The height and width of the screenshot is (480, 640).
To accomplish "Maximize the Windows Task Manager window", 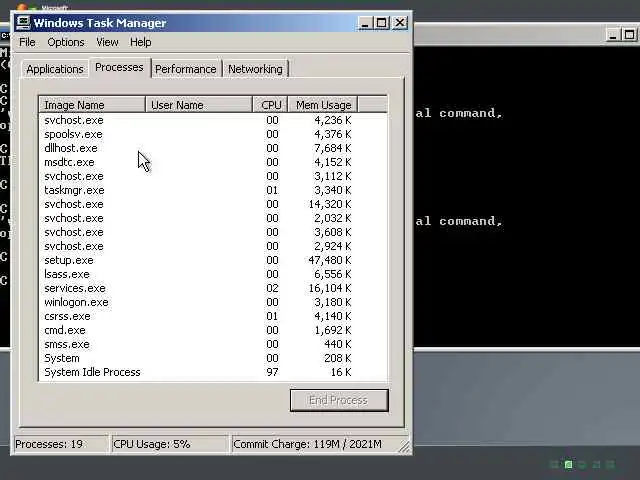I will 381,23.
